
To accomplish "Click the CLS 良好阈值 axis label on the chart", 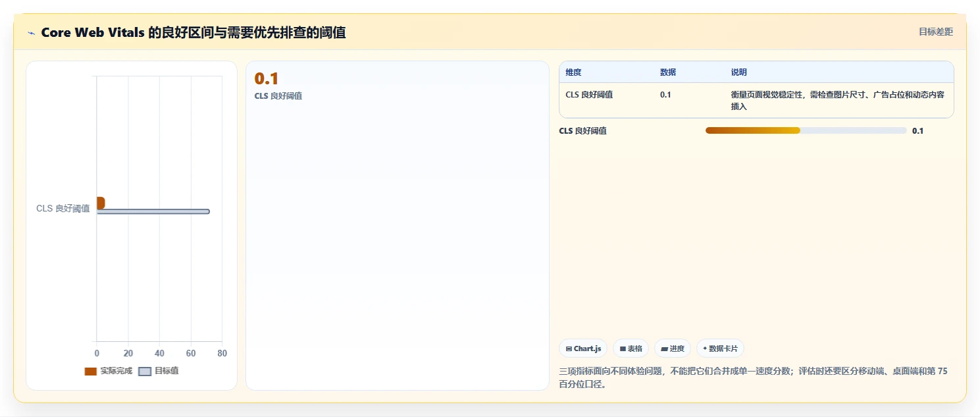I will click(63, 208).
